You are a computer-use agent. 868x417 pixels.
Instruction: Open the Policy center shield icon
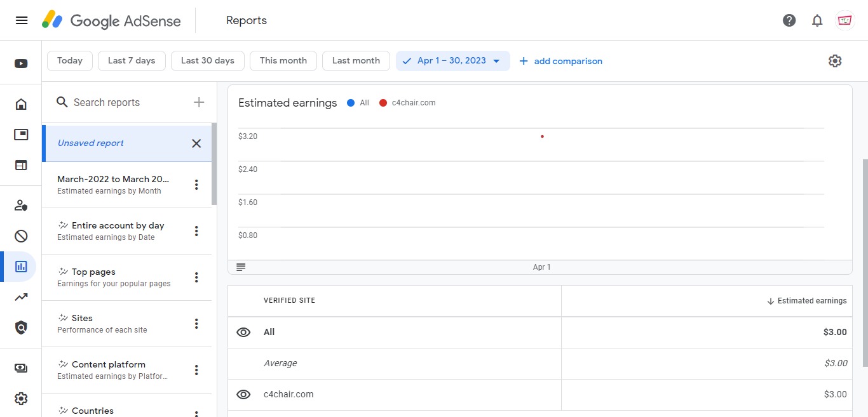point(21,328)
